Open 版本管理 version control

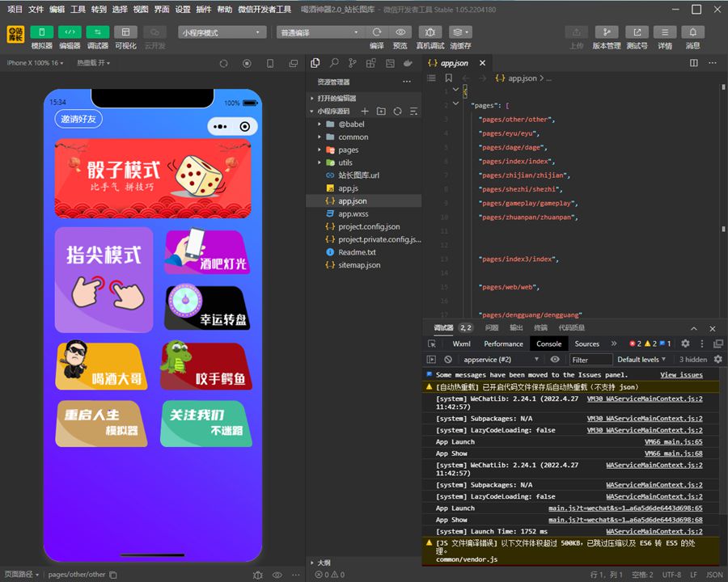click(607, 32)
